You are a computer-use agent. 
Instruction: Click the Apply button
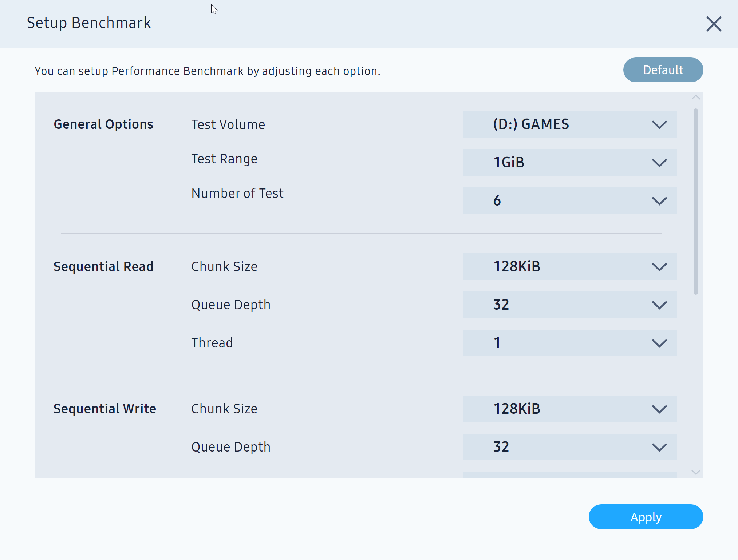(x=646, y=517)
